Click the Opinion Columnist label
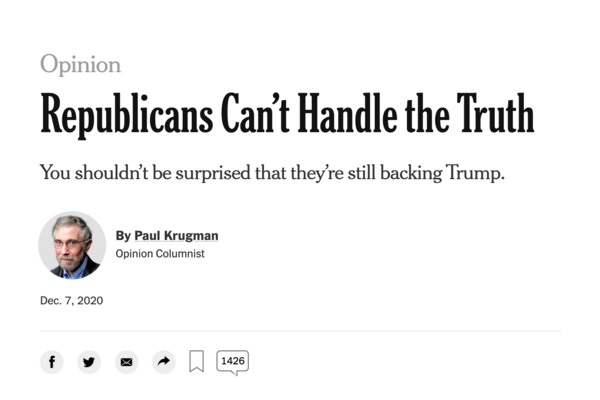The width and height of the screenshot is (600, 400). 160,254
